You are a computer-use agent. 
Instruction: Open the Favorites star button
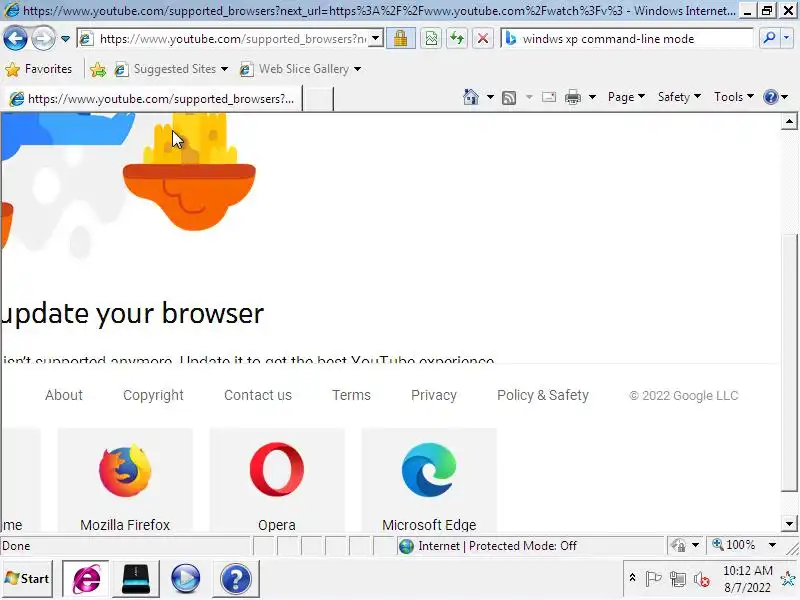point(38,69)
